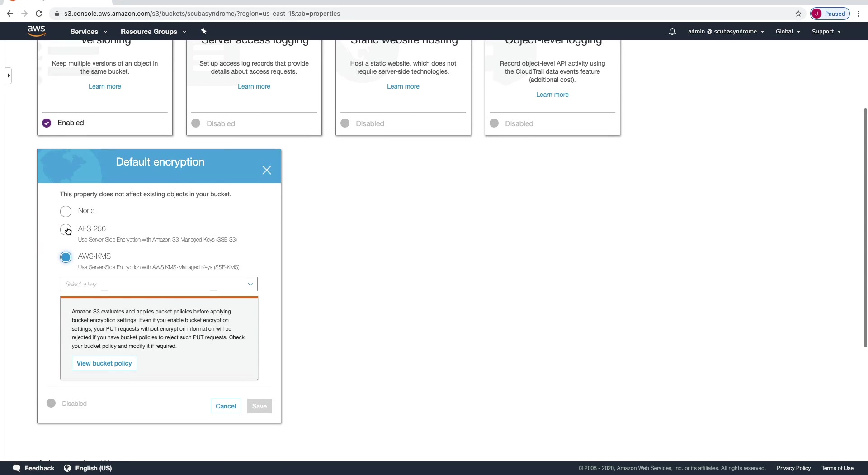The width and height of the screenshot is (868, 475).
Task: View site information lock icon
Action: (x=57, y=14)
